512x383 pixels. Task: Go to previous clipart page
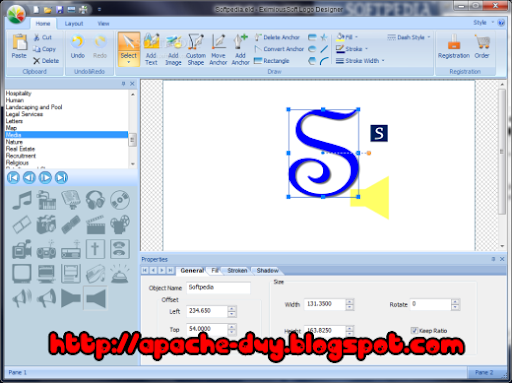[x=29, y=177]
